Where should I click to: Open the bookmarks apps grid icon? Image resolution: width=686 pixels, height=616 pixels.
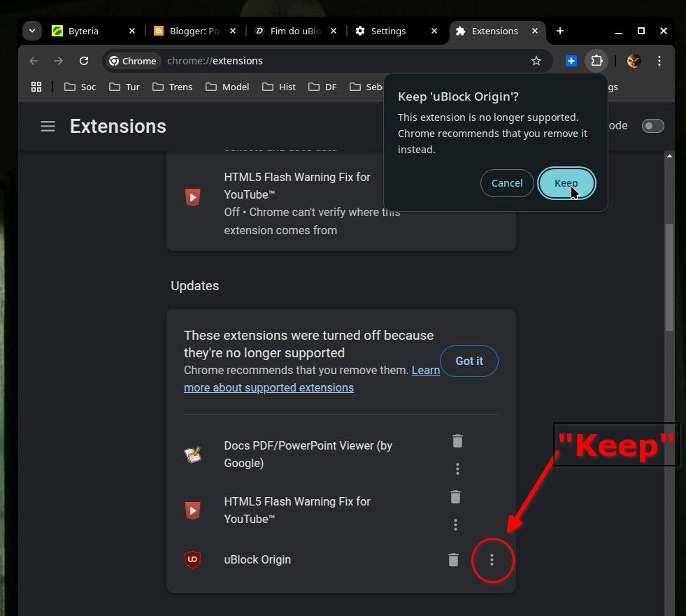tap(36, 87)
